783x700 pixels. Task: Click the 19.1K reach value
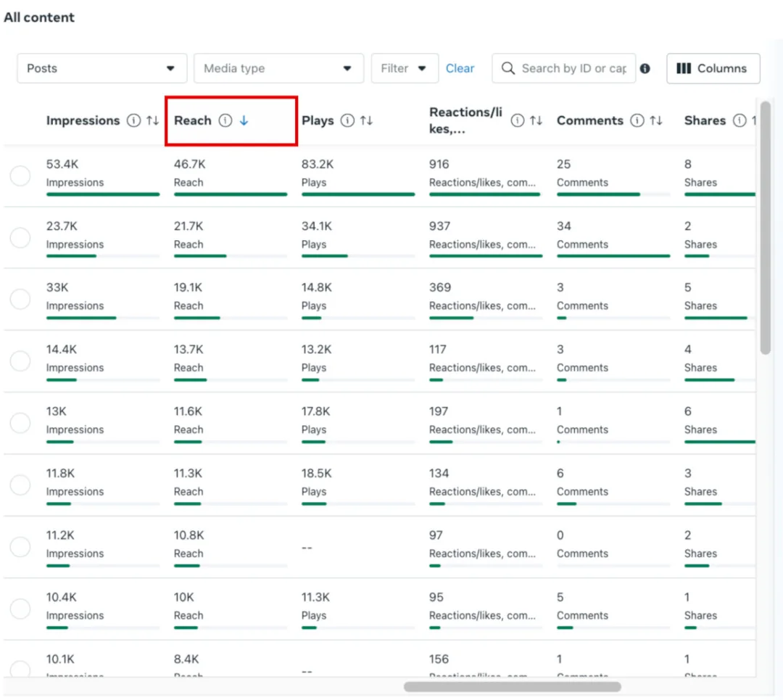coord(188,288)
